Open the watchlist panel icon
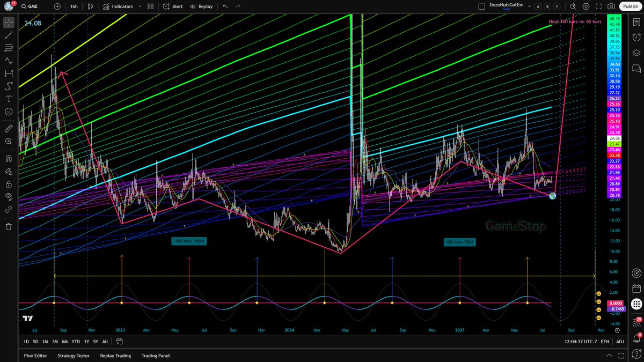This screenshot has height=362, width=644. click(x=636, y=23)
